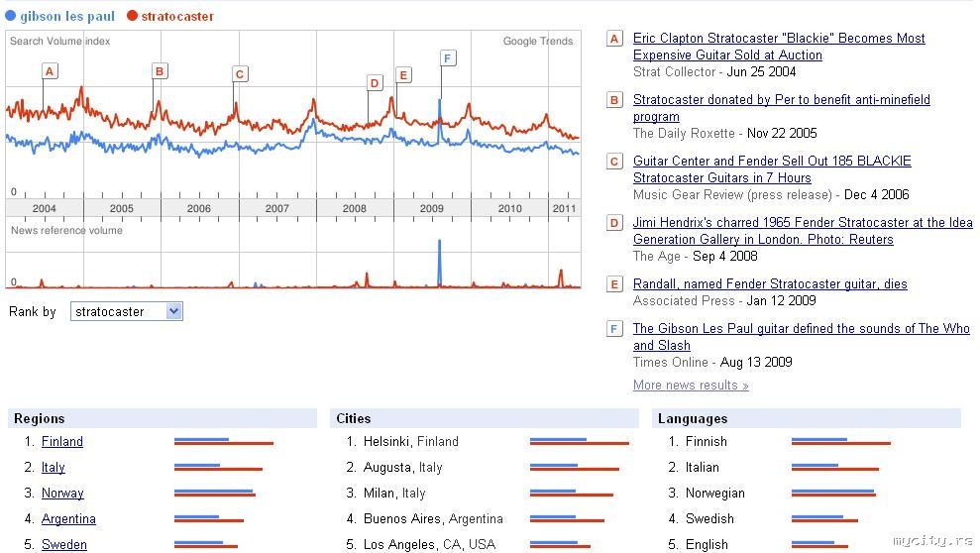Click the red stratocaster legend dot

tap(132, 16)
